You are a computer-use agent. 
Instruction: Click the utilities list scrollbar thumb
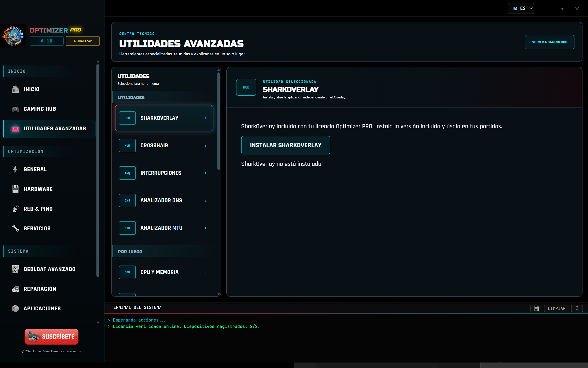tap(218, 121)
